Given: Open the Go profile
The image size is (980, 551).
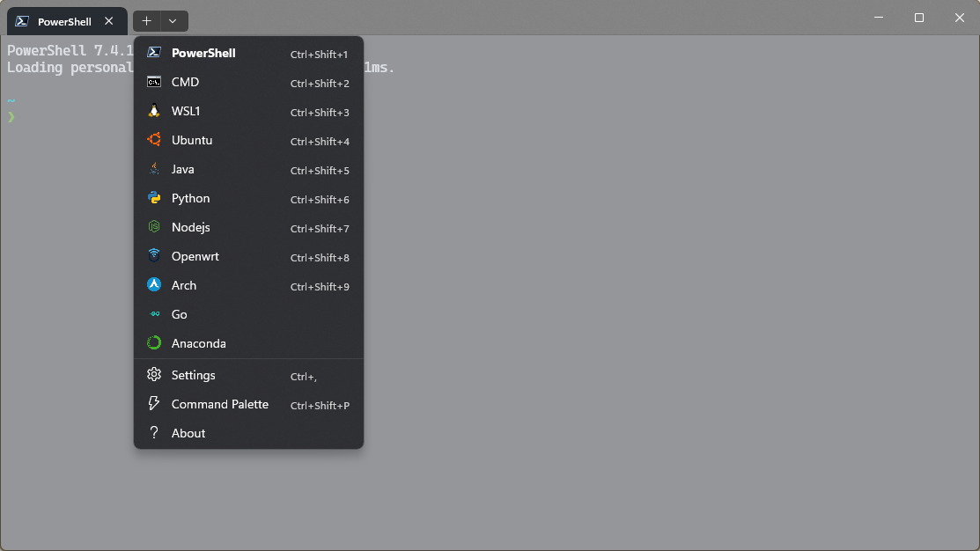Looking at the screenshot, I should pos(179,314).
